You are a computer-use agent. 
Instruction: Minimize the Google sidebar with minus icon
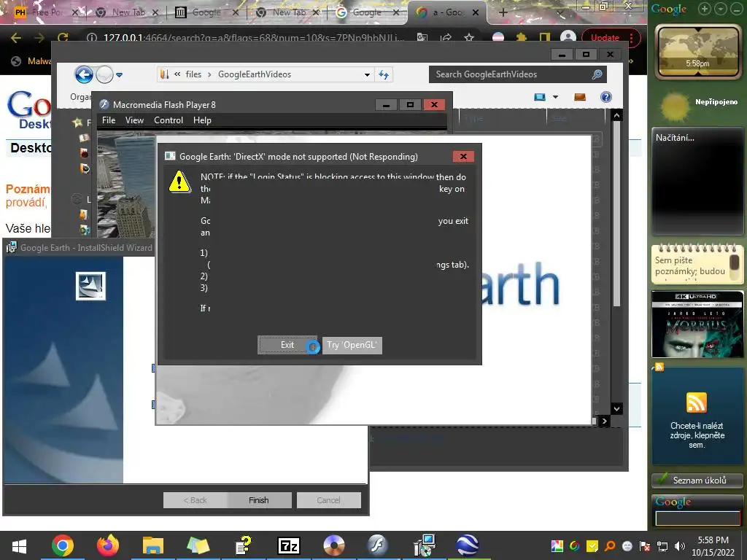pos(736,9)
